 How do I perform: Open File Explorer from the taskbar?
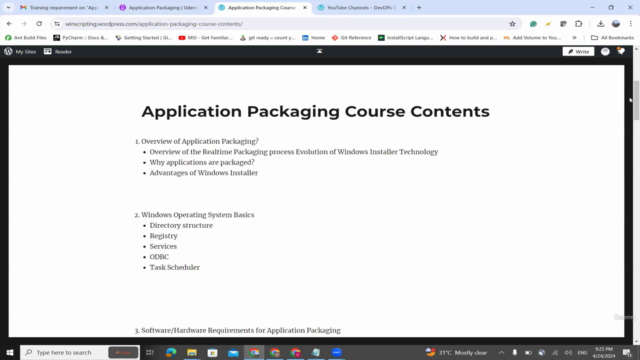[192, 352]
